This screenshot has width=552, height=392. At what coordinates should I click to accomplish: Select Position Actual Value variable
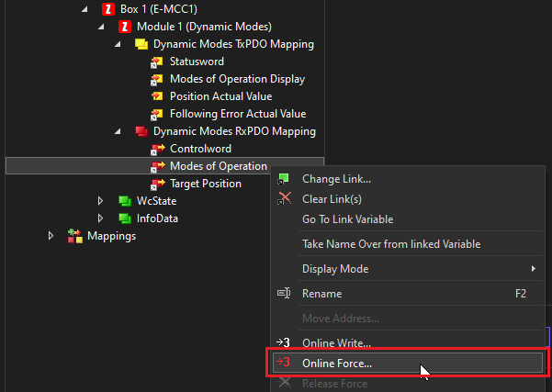220,96
